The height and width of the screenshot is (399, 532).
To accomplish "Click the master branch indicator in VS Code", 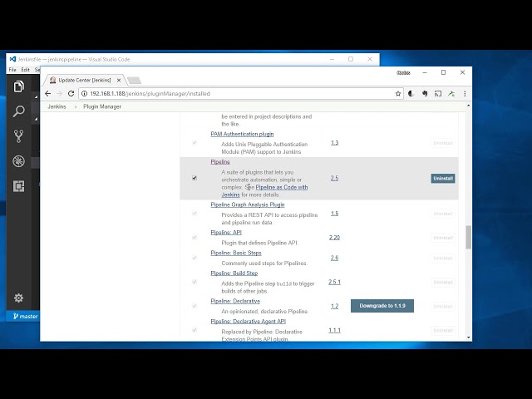I will pos(26,316).
